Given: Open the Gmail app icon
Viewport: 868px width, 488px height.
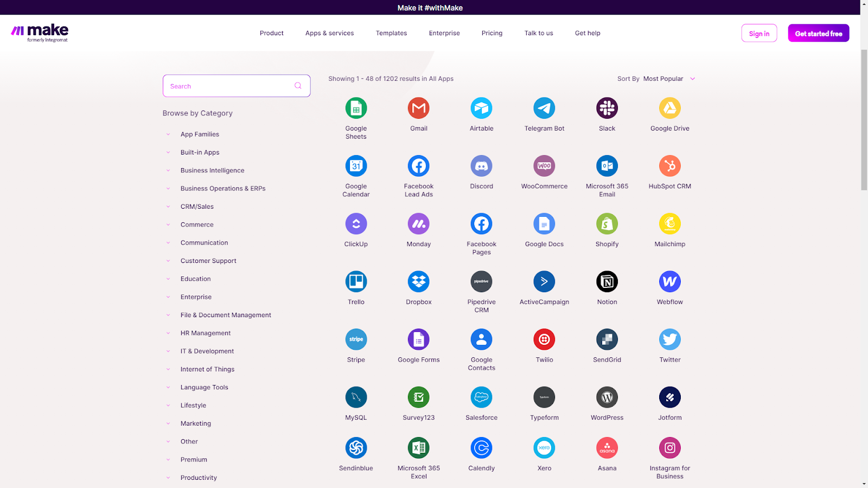Looking at the screenshot, I should tap(419, 108).
